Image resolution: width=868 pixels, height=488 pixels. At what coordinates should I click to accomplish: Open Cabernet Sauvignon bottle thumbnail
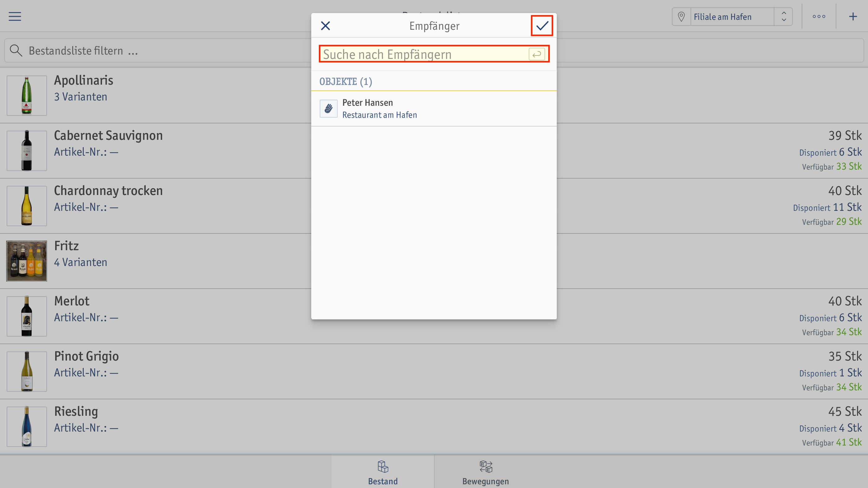coord(27,151)
